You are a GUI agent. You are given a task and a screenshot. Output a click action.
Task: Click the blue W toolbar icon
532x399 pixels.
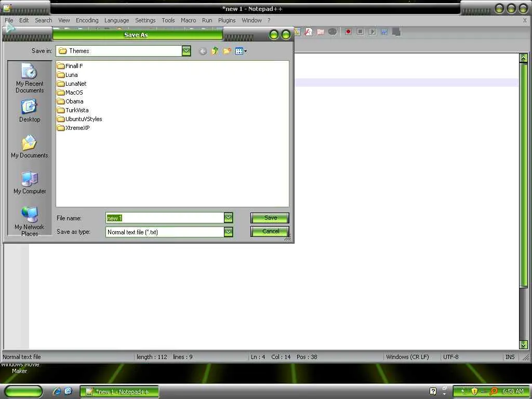point(384,32)
